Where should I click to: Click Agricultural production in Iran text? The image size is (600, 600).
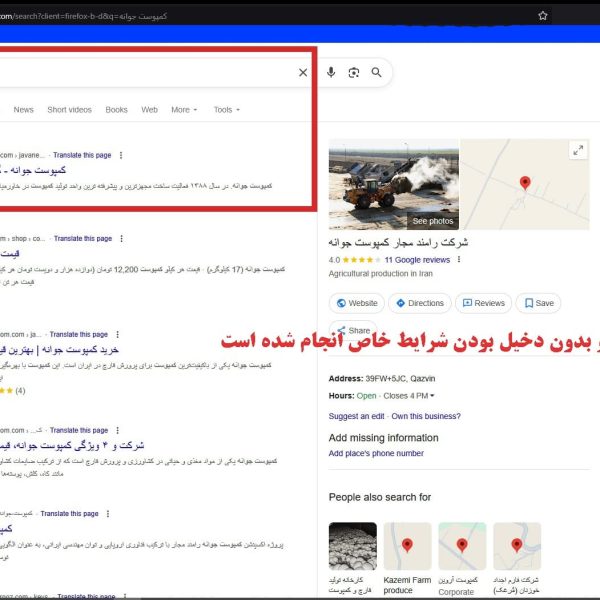coord(380,274)
